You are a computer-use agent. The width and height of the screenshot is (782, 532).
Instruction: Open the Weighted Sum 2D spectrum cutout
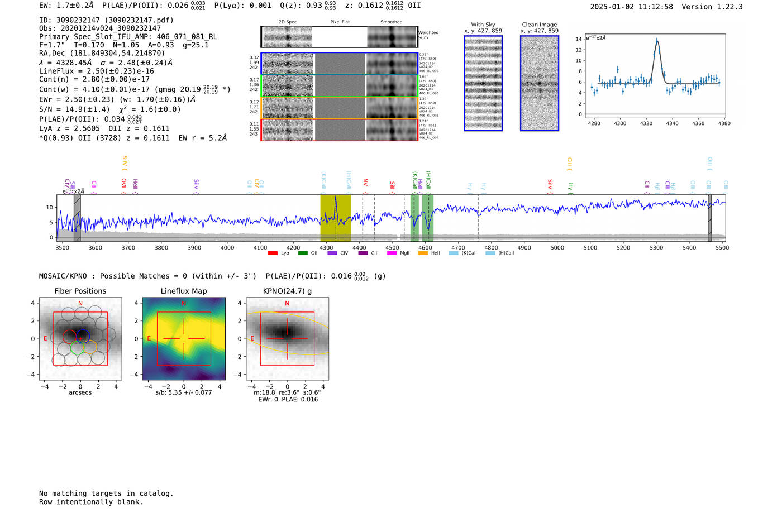tap(340, 37)
